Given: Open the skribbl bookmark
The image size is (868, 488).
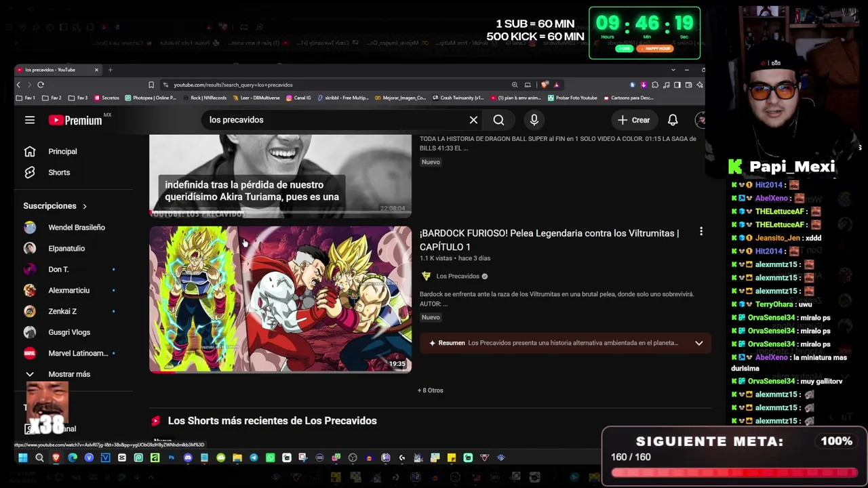Looking at the screenshot, I should (342, 98).
